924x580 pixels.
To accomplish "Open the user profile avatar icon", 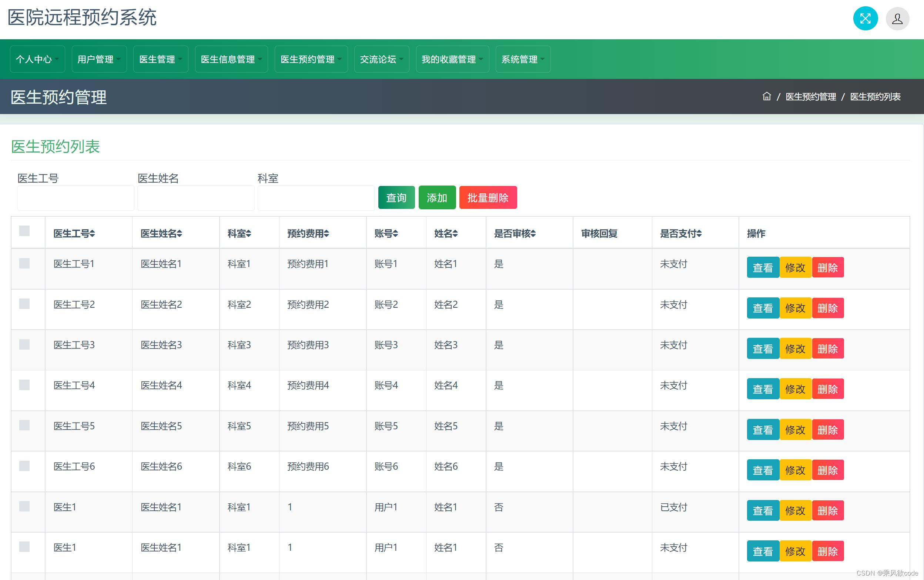I will [x=897, y=19].
